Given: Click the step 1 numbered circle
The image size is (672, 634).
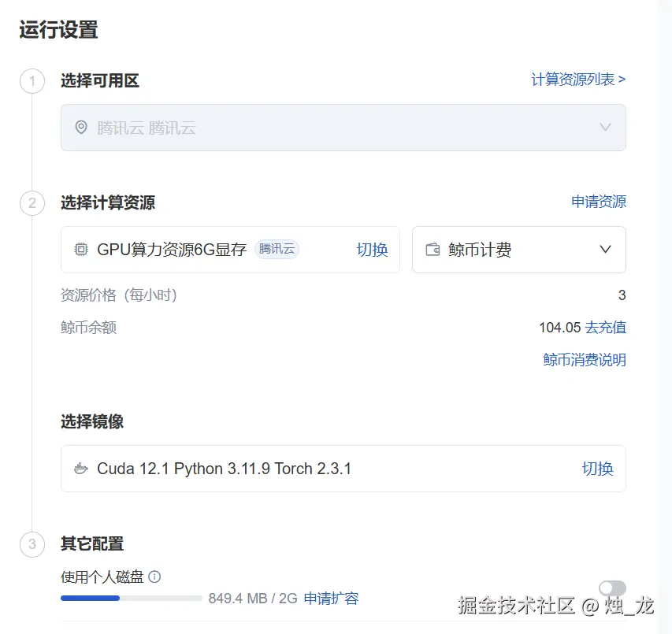Looking at the screenshot, I should point(32,81).
